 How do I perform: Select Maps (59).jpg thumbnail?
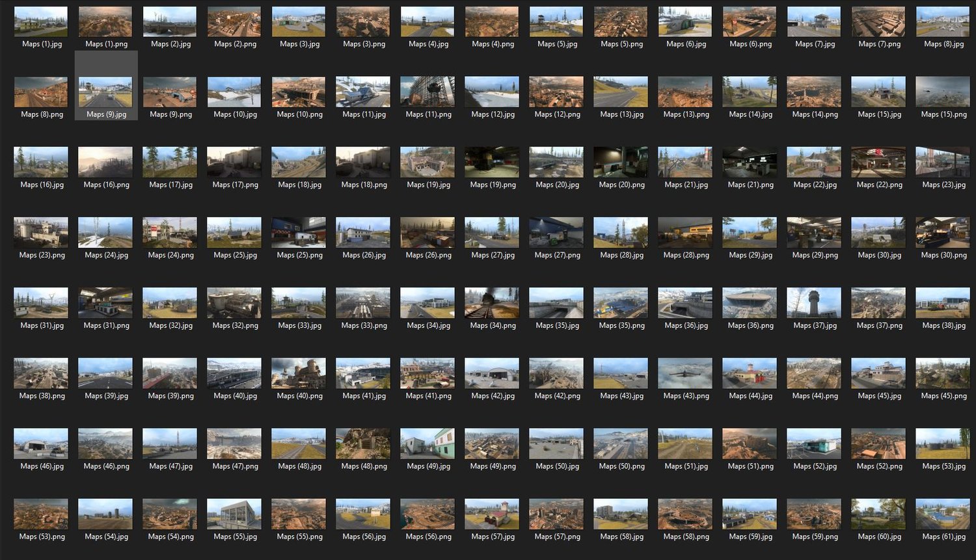click(x=750, y=514)
